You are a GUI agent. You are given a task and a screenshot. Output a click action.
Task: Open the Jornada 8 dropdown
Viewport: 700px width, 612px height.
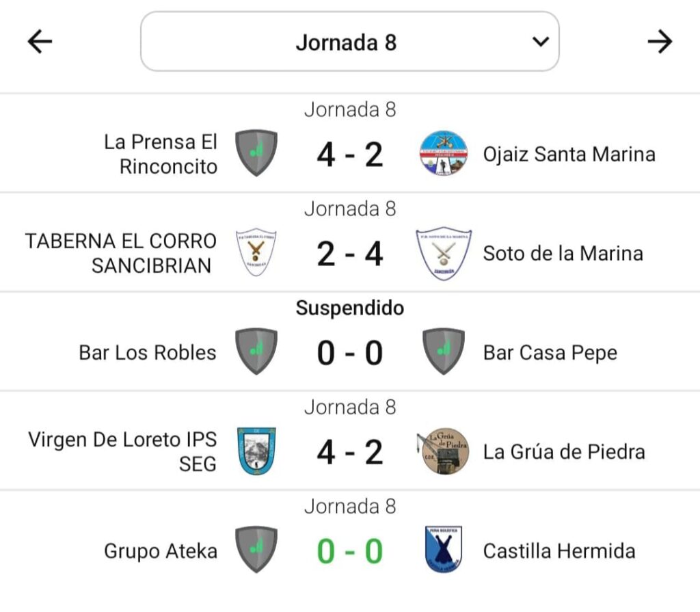[x=349, y=42]
